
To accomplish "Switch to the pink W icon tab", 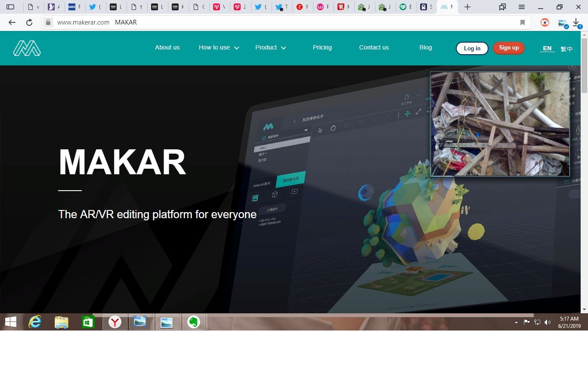I will [322, 7].
